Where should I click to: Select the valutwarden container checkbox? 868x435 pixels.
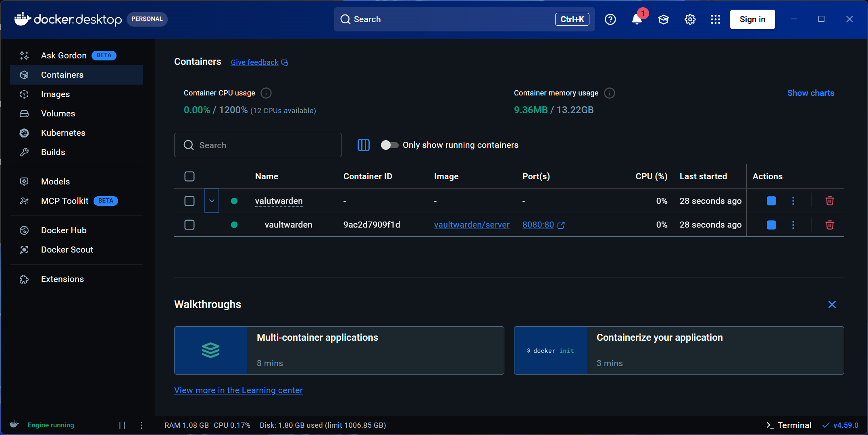point(189,201)
